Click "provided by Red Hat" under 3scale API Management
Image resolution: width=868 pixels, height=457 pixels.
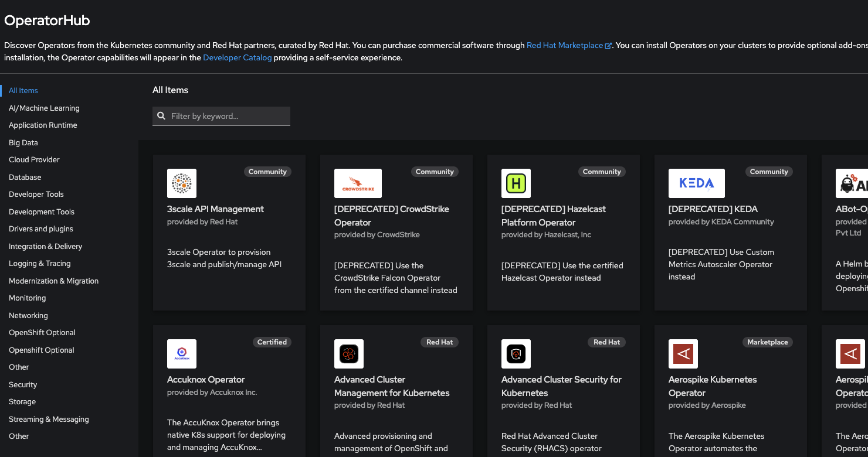pos(202,222)
